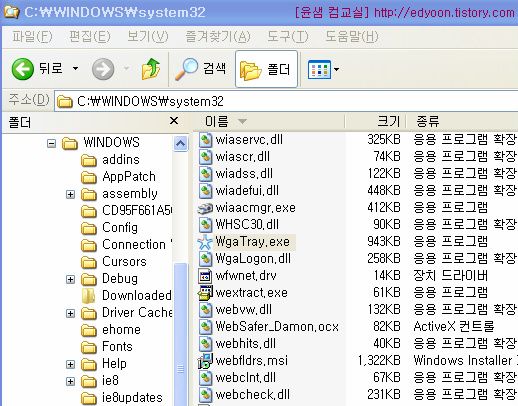Sort by the 이름 column header
Screen dimensions: 518x406
[x=269, y=121]
